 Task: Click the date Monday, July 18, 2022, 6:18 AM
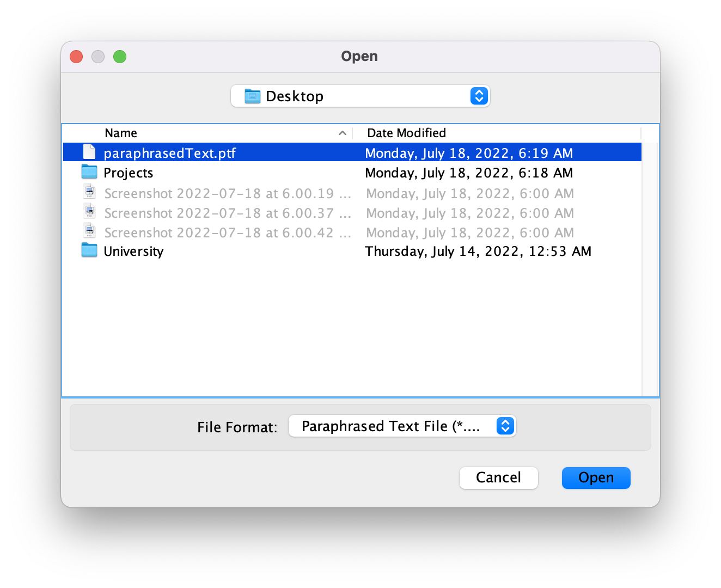pos(469,173)
